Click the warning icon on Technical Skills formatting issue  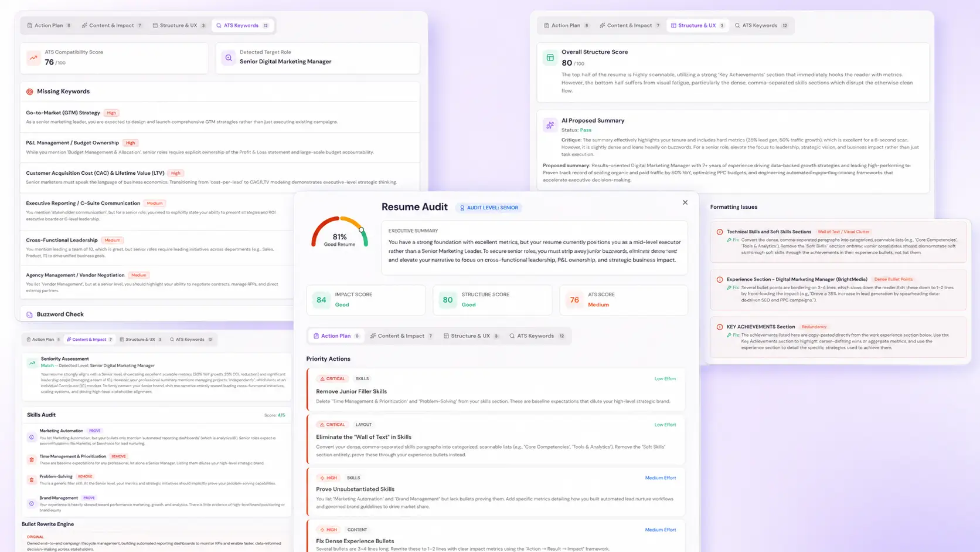click(x=720, y=232)
